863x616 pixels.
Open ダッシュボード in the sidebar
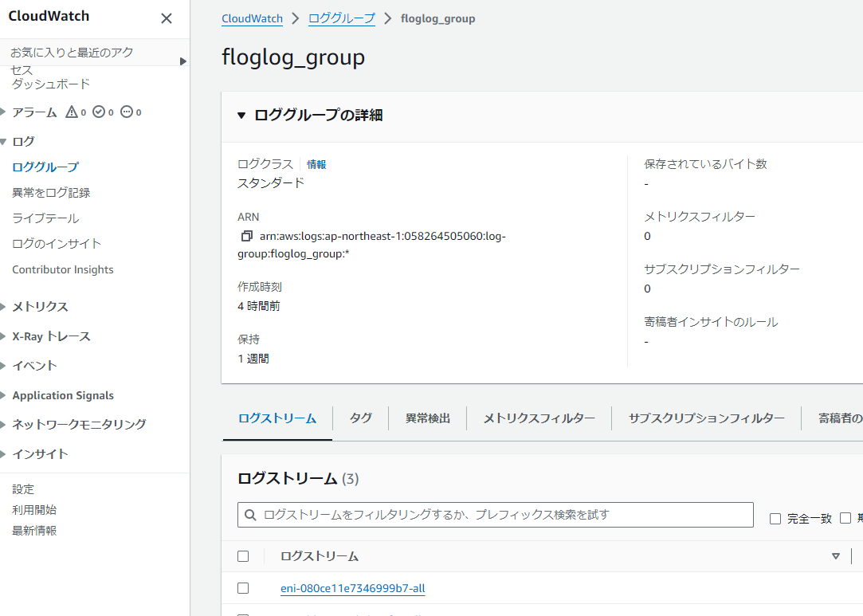(51, 84)
